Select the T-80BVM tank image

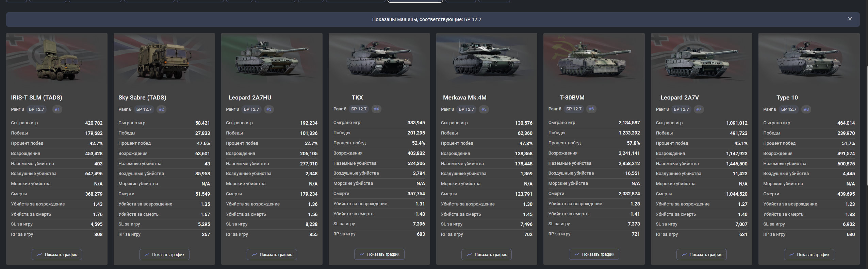594,58
